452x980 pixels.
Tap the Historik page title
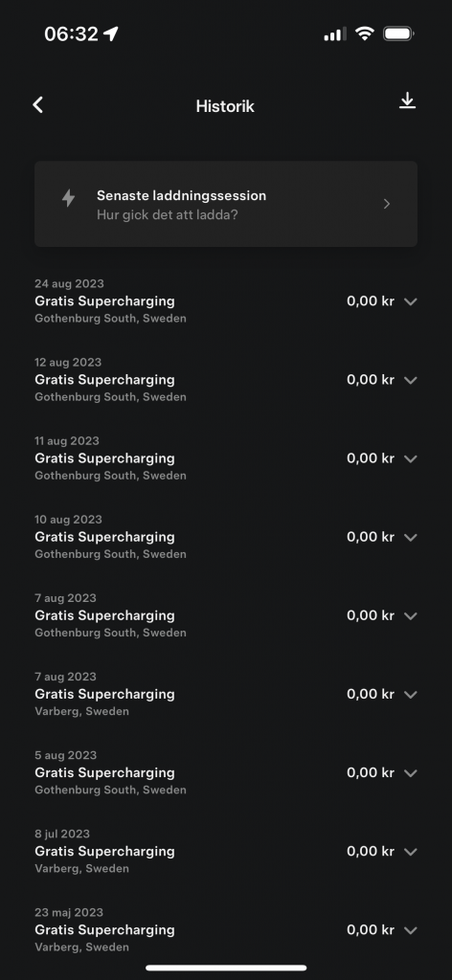(225, 106)
